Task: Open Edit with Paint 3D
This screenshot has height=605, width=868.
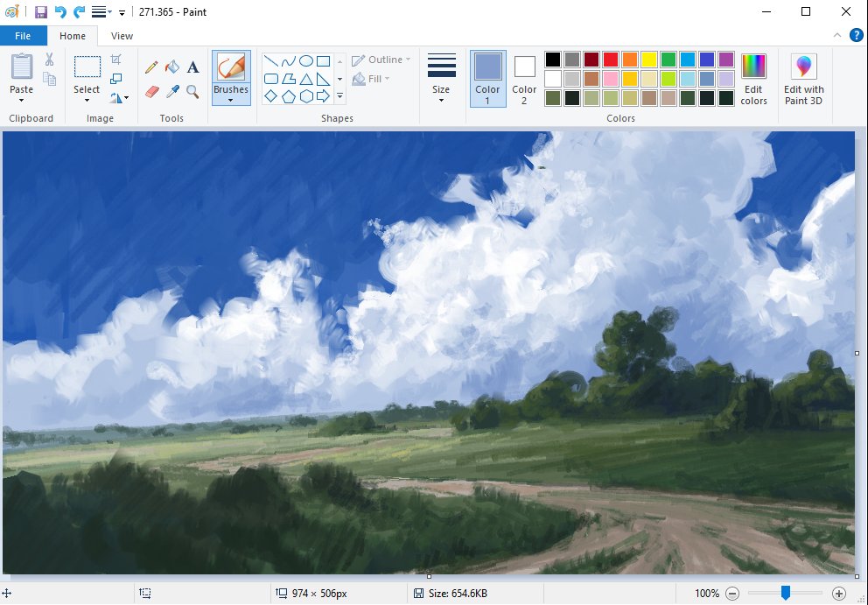Action: click(804, 79)
